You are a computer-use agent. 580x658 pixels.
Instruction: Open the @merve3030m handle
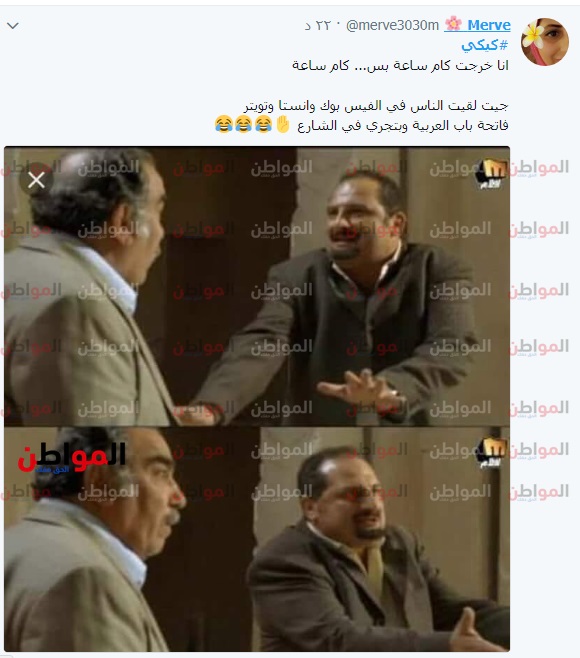pos(392,26)
